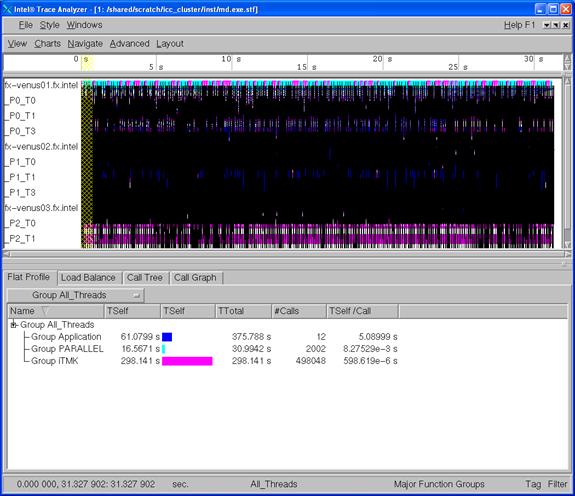
Task: Open the View menu
Action: [x=17, y=44]
